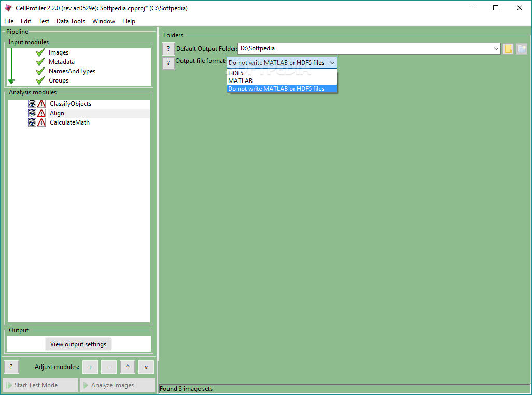Open the Test menu
Screen dimensions: 532x395
(x=44, y=21)
